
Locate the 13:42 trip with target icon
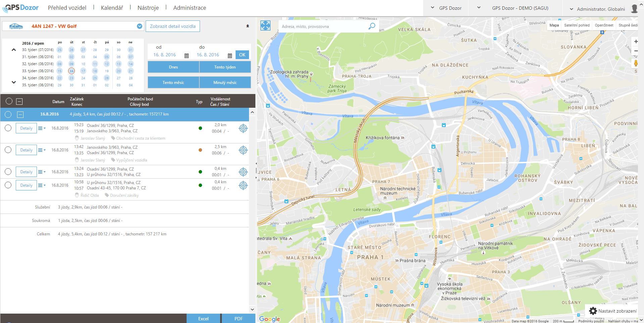tap(243, 150)
